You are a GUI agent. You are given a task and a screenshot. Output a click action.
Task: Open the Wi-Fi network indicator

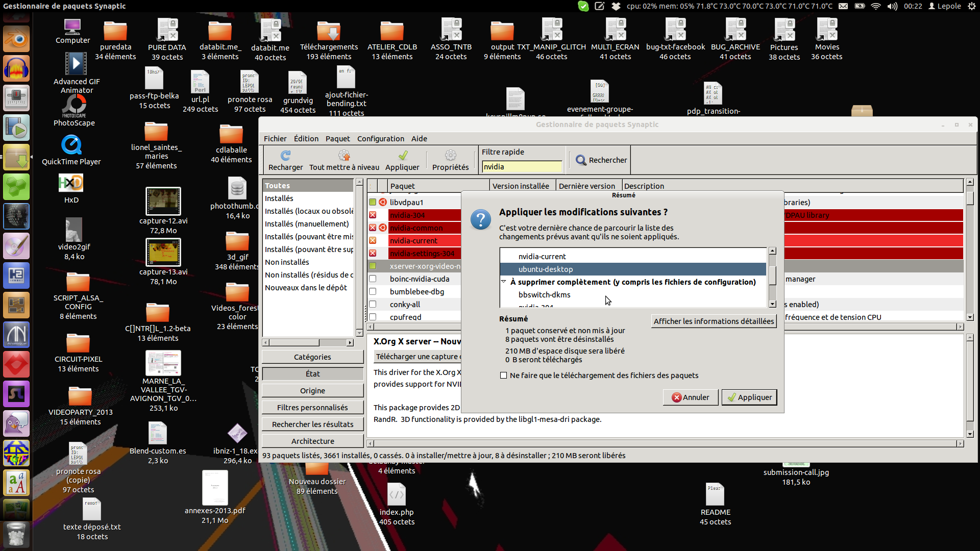876,6
